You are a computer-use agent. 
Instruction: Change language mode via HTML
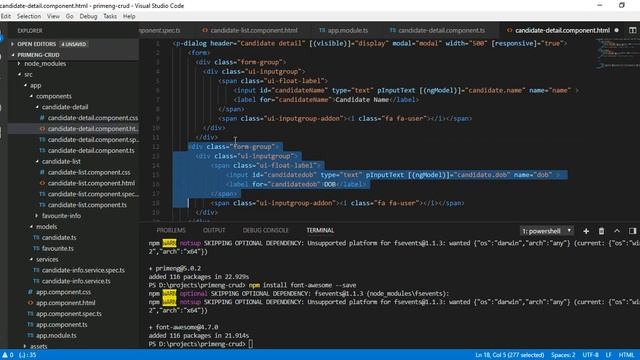(x=627, y=355)
